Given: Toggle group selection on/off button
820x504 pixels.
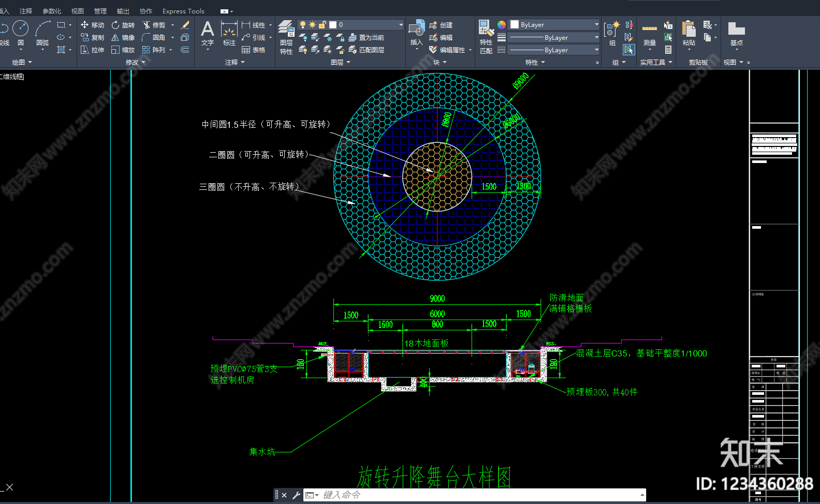Looking at the screenshot, I should pos(629,50).
